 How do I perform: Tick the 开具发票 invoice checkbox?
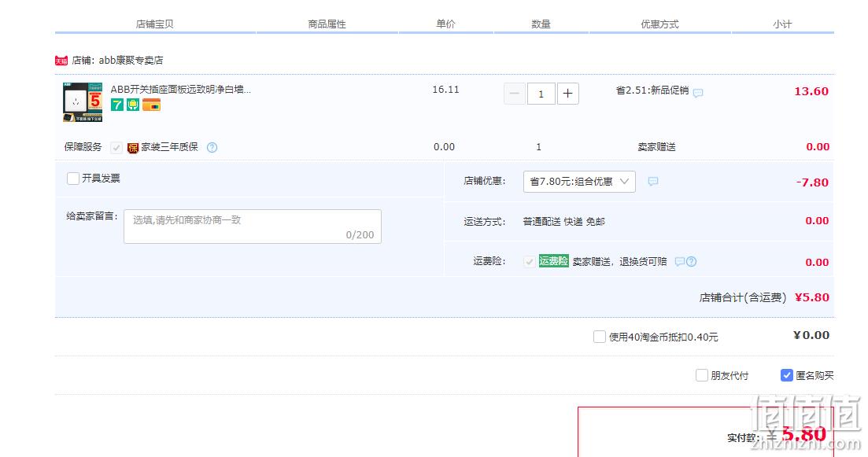pos(73,178)
